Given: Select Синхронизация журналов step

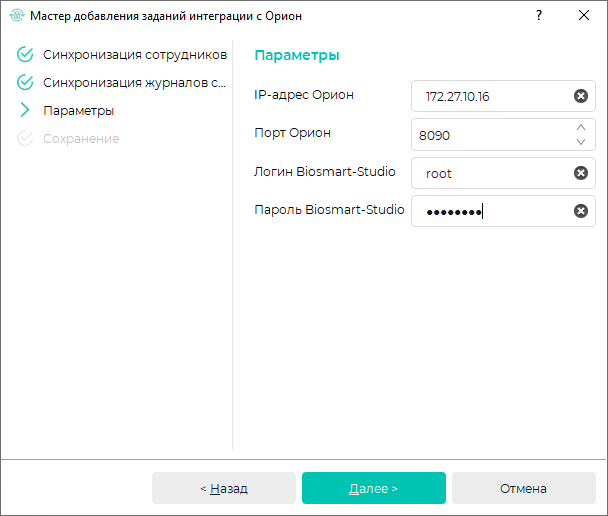Looking at the screenshot, I should click(x=134, y=83).
